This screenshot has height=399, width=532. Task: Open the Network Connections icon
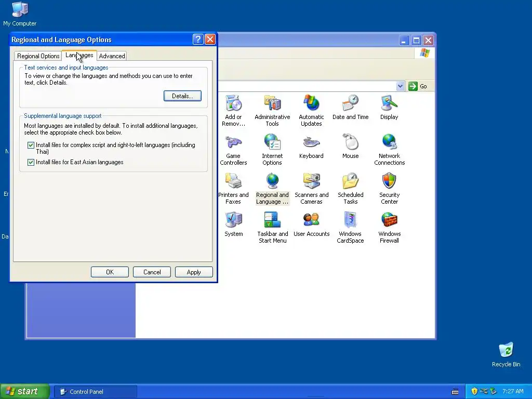(389, 150)
